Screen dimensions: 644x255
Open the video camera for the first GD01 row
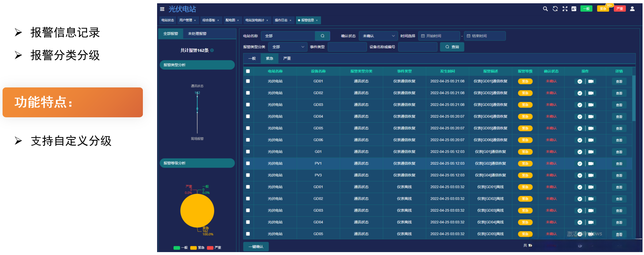(591, 82)
